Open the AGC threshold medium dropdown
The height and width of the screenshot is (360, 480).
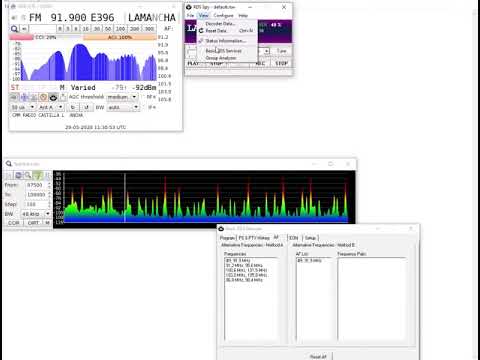click(122, 97)
